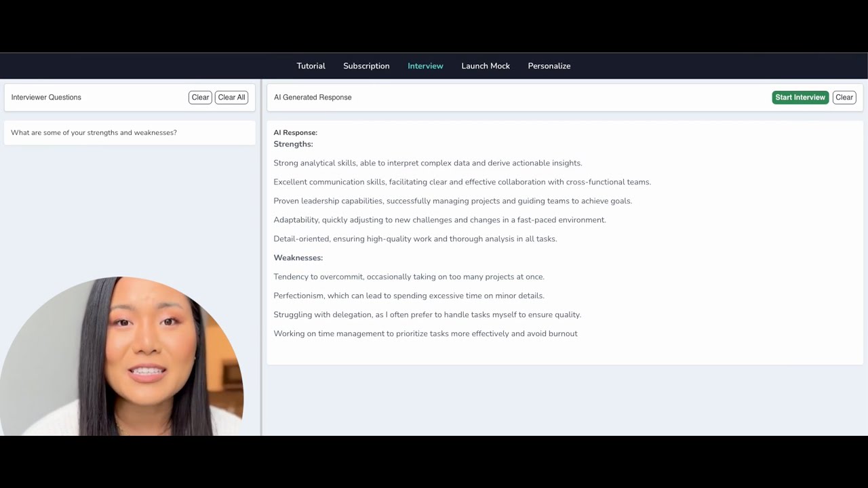Click the line about strong analytical skills
The width and height of the screenshot is (868, 488).
click(428, 163)
